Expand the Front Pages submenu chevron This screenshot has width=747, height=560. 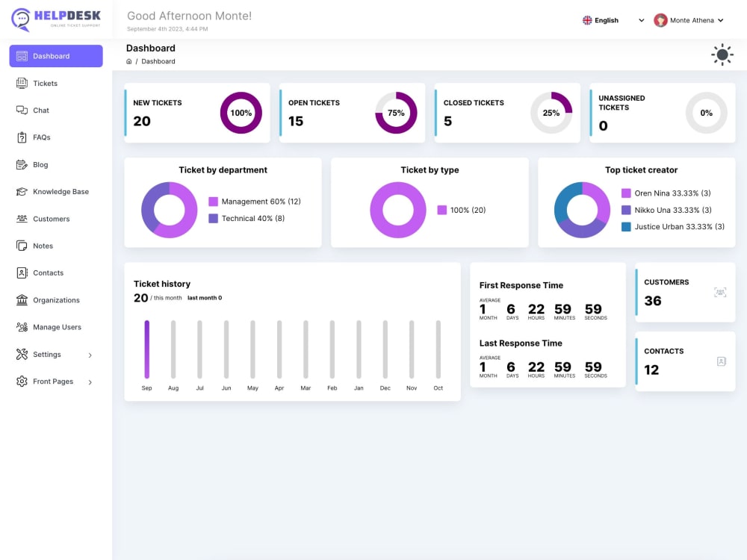click(90, 382)
